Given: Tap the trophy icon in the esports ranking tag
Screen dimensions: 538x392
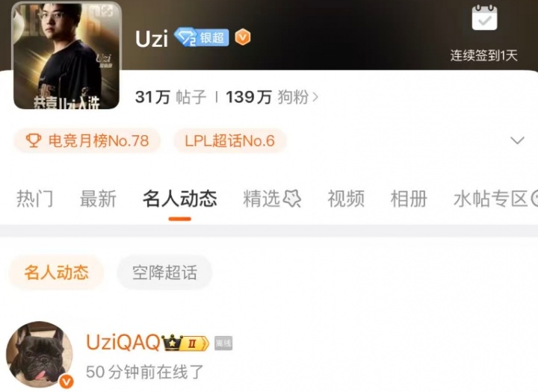Looking at the screenshot, I should tap(34, 140).
